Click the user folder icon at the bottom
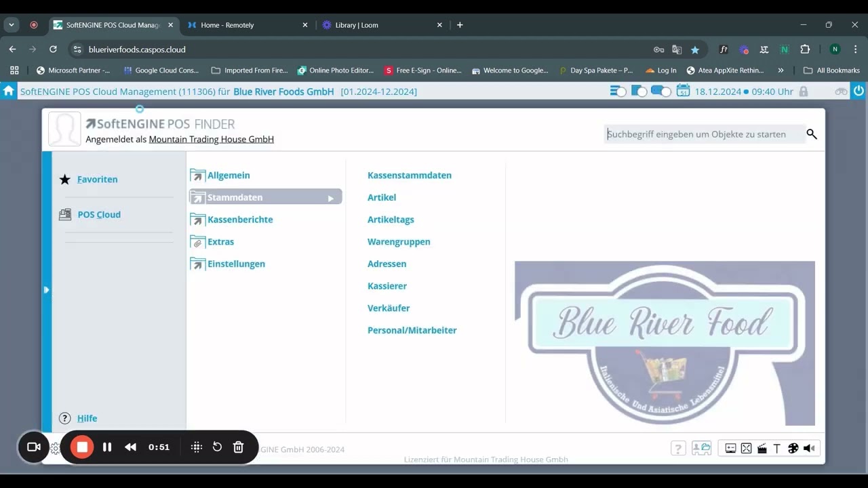Viewport: 868px width, 488px height. click(701, 448)
